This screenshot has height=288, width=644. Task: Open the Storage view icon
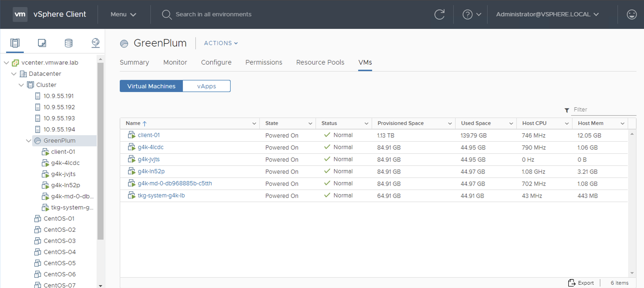(68, 43)
